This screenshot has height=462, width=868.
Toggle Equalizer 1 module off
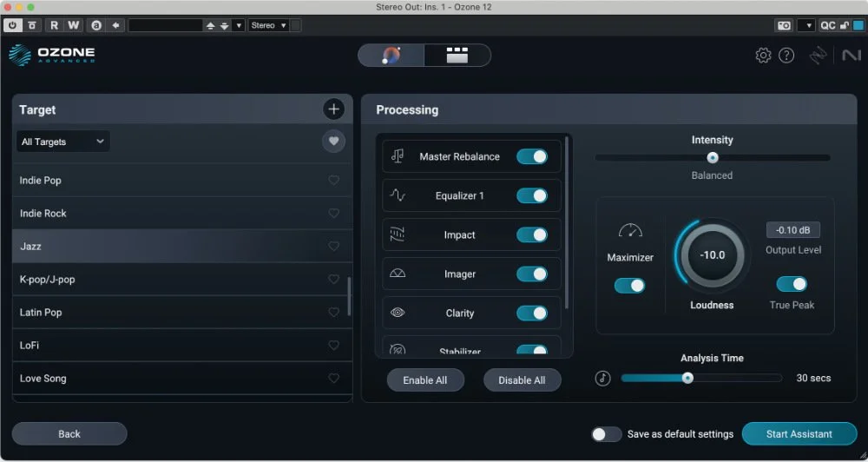(532, 195)
